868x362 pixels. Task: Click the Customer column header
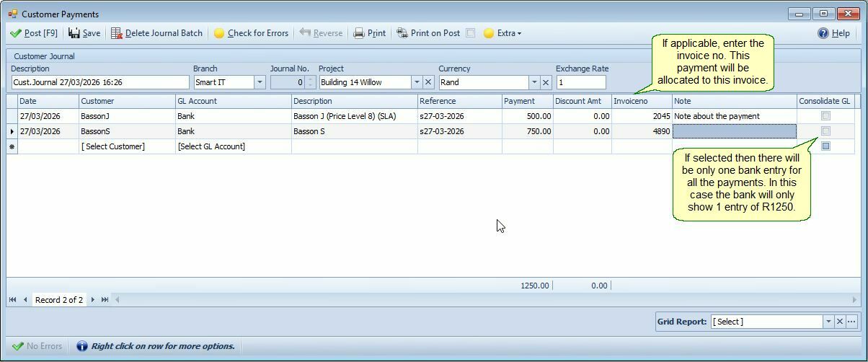[127, 101]
